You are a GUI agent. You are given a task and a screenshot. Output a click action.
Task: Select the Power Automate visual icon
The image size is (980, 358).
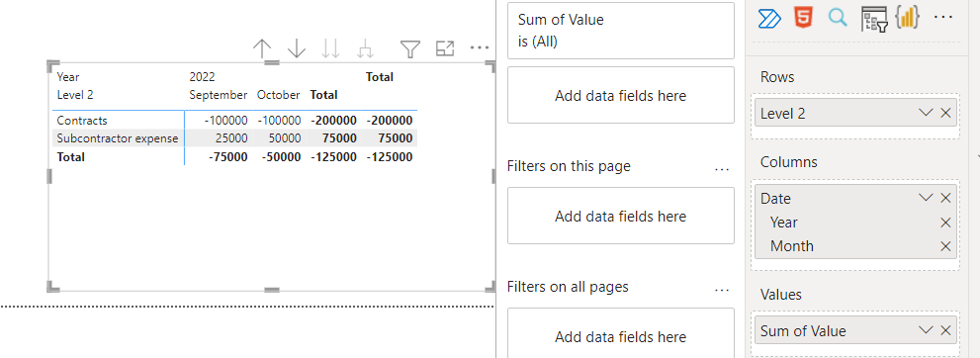coord(769,19)
